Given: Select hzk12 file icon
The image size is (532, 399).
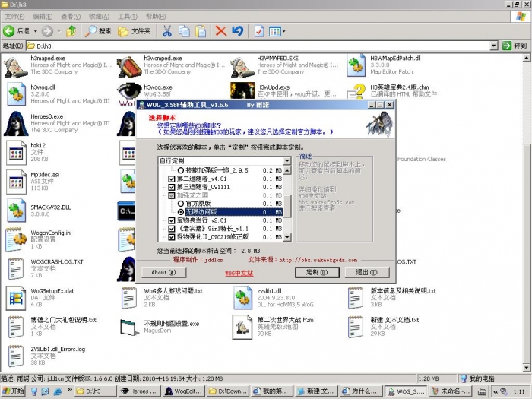Looking at the screenshot, I should pyautogui.click(x=16, y=153).
